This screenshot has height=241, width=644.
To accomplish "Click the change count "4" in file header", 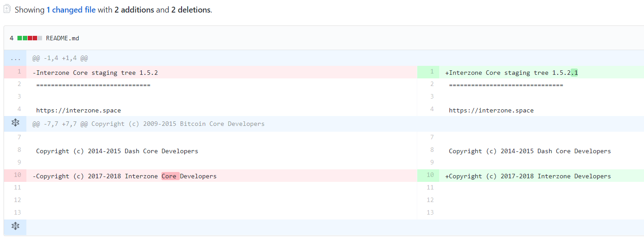I will tap(12, 38).
